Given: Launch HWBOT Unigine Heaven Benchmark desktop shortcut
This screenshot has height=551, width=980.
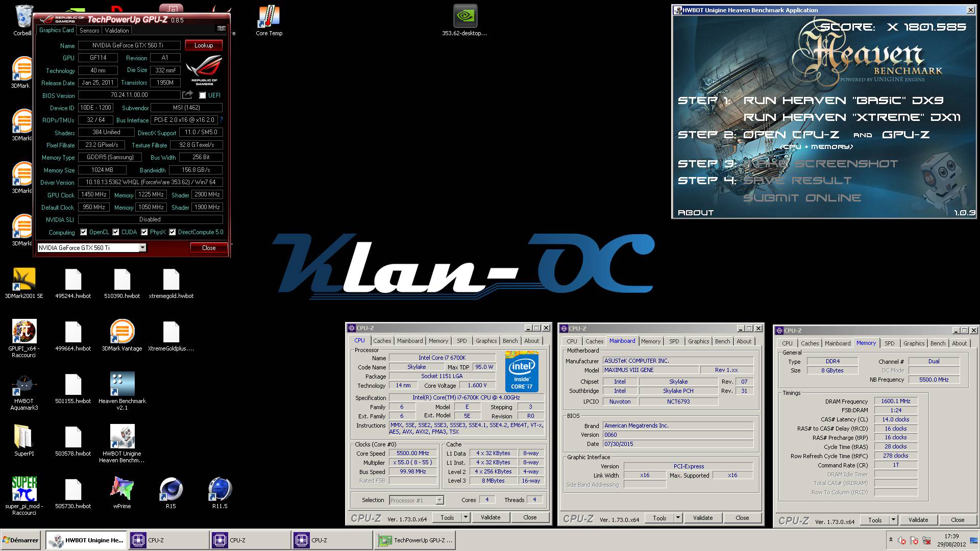Looking at the screenshot, I should (122, 444).
